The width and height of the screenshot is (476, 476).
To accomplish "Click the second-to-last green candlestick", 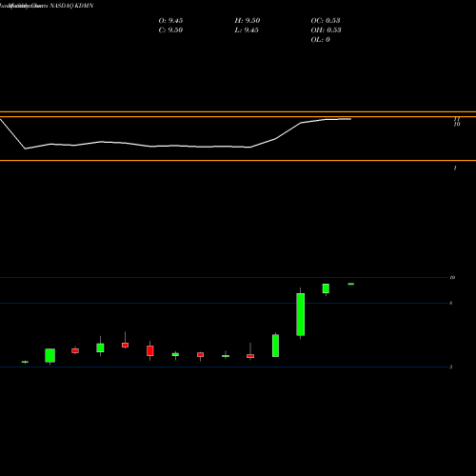I will coord(326,288).
